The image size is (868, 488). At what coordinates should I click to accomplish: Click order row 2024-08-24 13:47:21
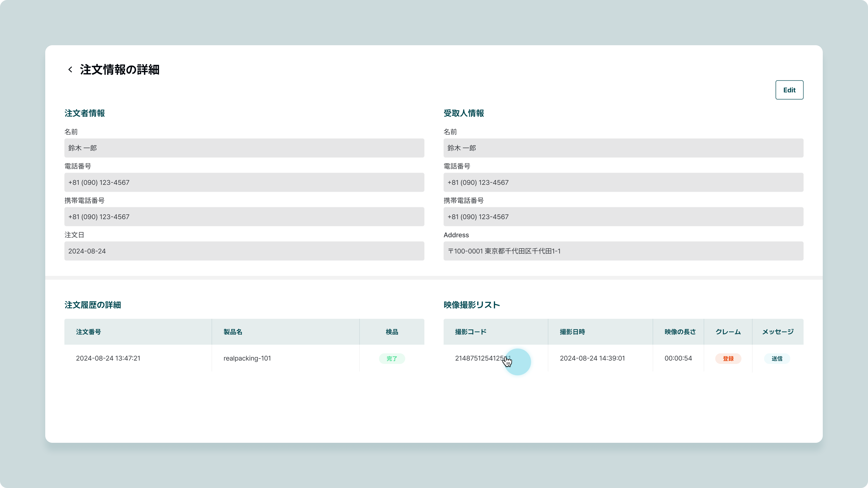[108, 358]
